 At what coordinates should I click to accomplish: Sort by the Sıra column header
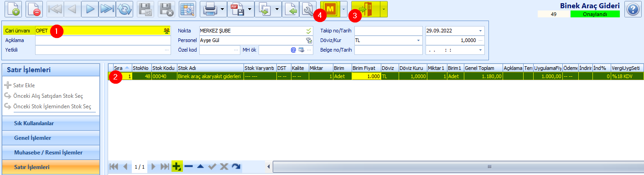[x=122, y=68]
